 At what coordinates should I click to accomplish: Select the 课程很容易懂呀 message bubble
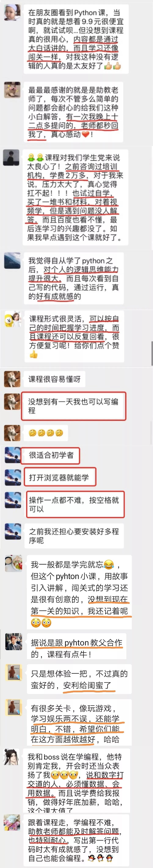54,379
